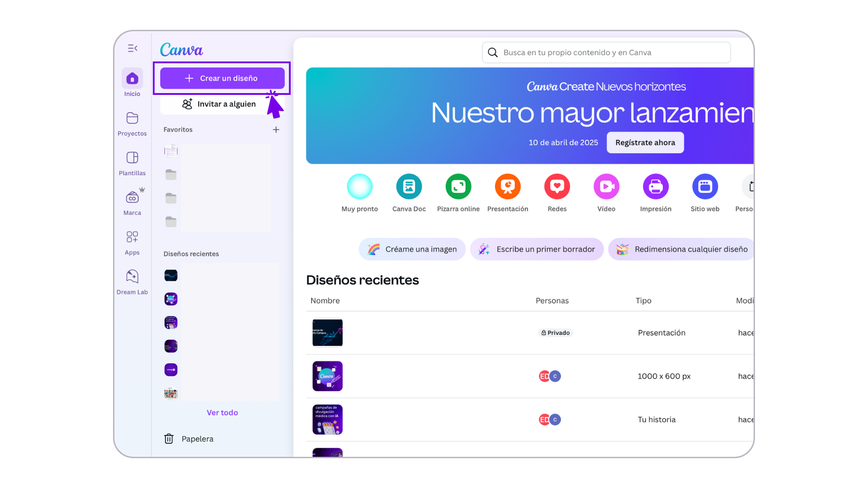
Task: Click the Crear un diseño button
Action: 222,78
